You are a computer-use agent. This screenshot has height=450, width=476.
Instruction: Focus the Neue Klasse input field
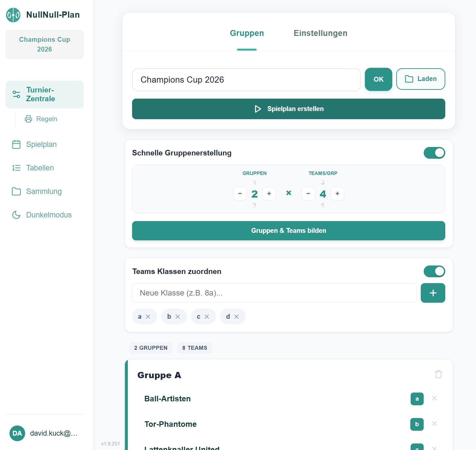(274, 293)
